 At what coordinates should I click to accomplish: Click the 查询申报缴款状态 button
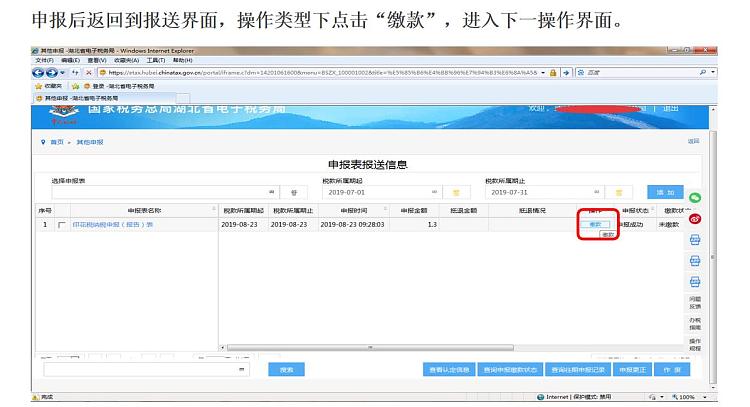[510, 370]
